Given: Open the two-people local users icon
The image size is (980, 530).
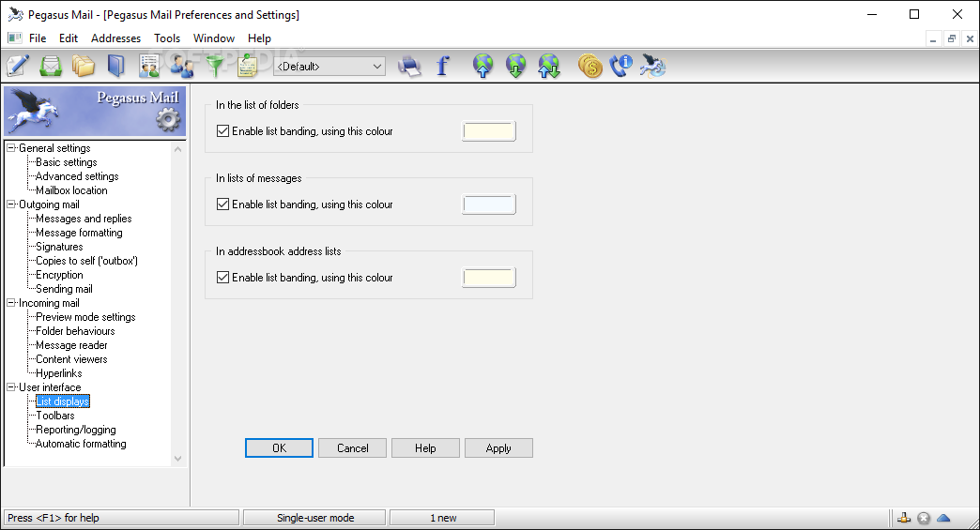Looking at the screenshot, I should [x=182, y=66].
